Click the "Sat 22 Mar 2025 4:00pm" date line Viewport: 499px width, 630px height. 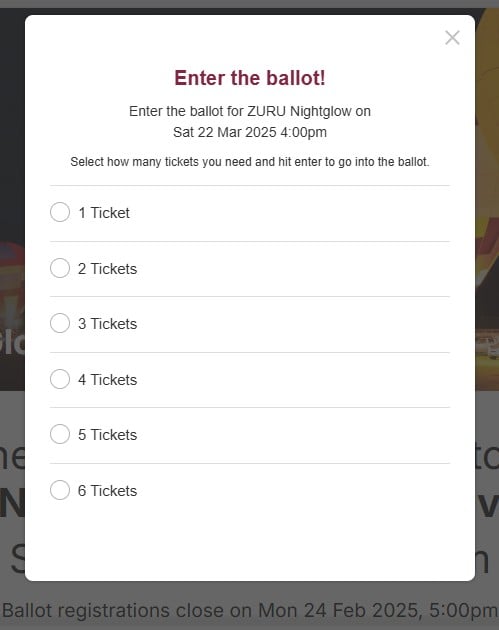pyautogui.click(x=250, y=132)
